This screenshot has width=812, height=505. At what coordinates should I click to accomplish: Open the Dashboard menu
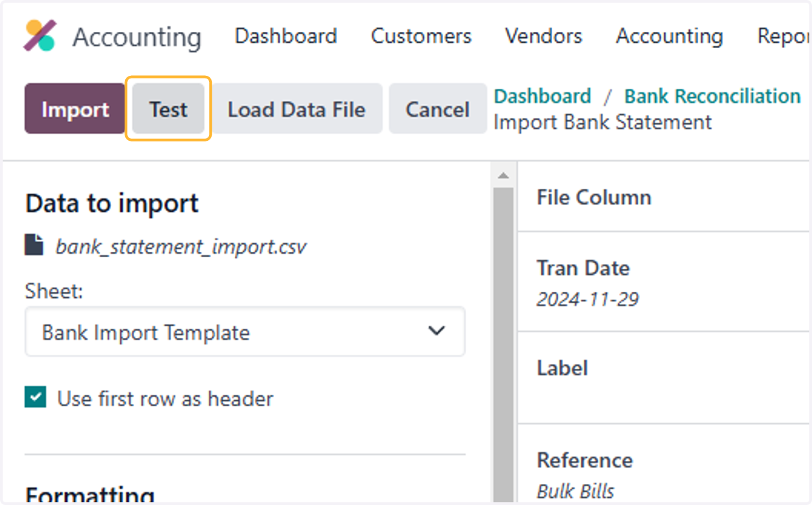click(286, 36)
